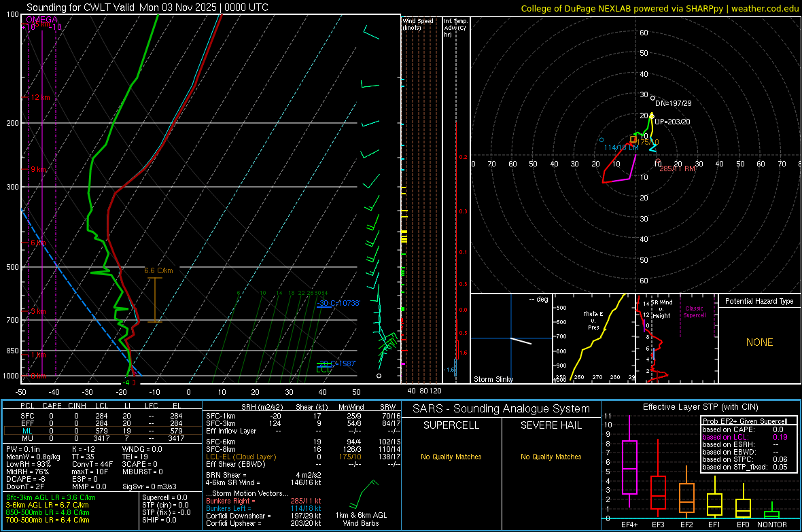Click the Sfc-3km AGL LR = 3.6 C/km line
The width and height of the screenshot is (802, 532).
coord(51,497)
